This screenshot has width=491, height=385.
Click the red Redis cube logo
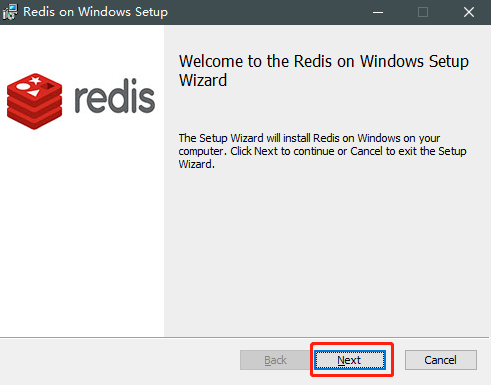click(34, 101)
